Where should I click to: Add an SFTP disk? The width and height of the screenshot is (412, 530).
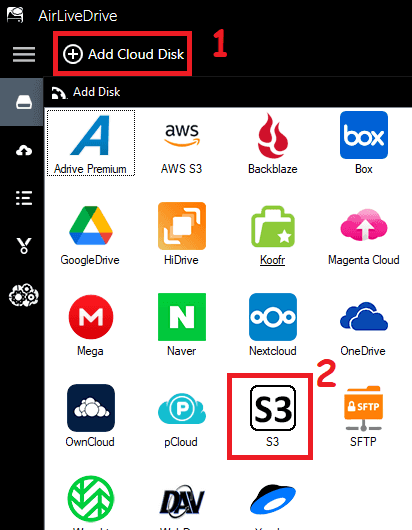click(364, 417)
